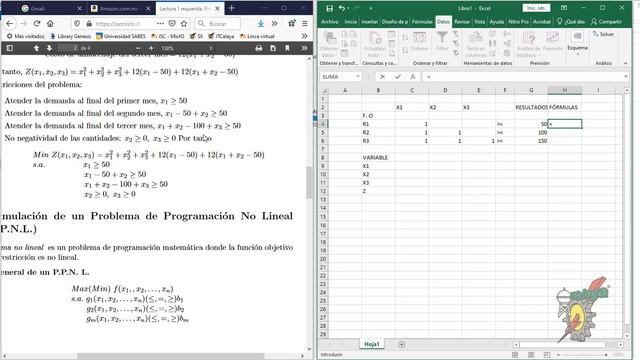Click the Firefox Buscar search box
Screen dimensions: 640x360
[x=218, y=24]
